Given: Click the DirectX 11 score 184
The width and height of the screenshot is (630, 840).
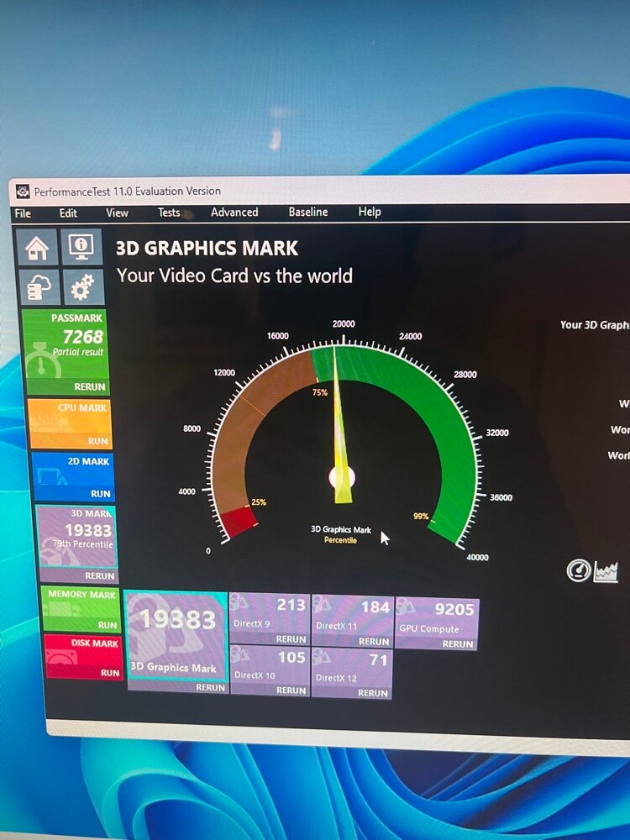Looking at the screenshot, I should (x=375, y=606).
